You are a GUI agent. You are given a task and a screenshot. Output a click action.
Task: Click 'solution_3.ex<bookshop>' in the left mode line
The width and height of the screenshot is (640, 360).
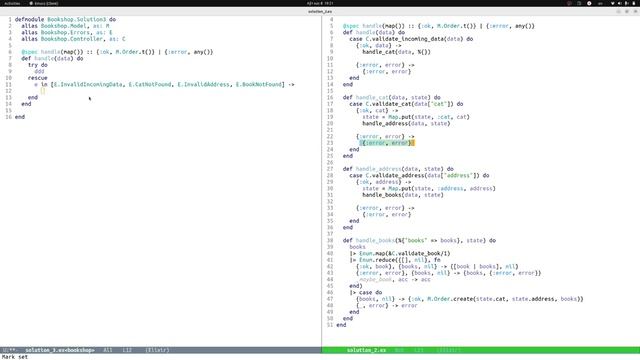coord(60,350)
